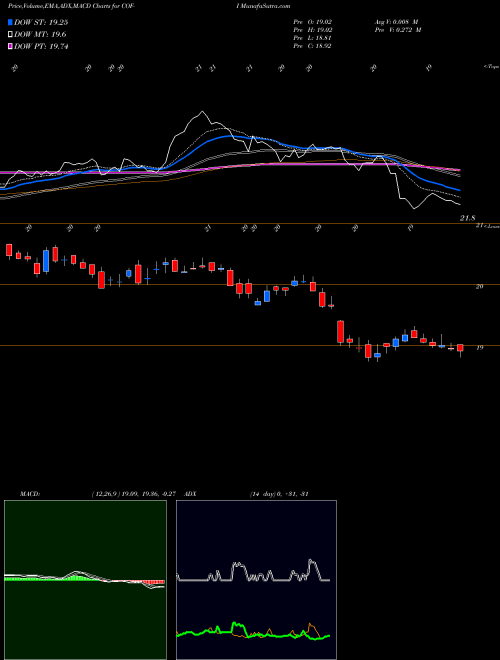Select the 'DOW ST: 19.23' legend text
This screenshot has height=660, width=500.
(41, 22)
